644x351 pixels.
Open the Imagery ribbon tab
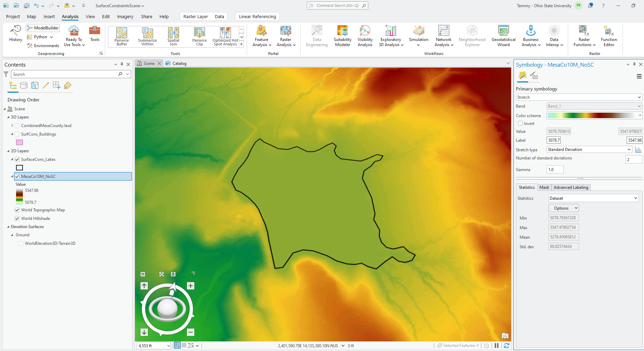click(x=125, y=16)
